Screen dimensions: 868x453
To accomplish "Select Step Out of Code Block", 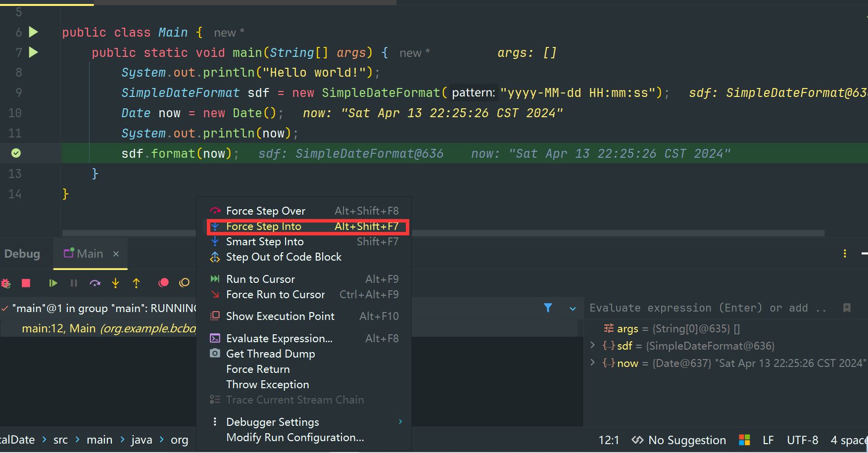I will tap(304, 257).
